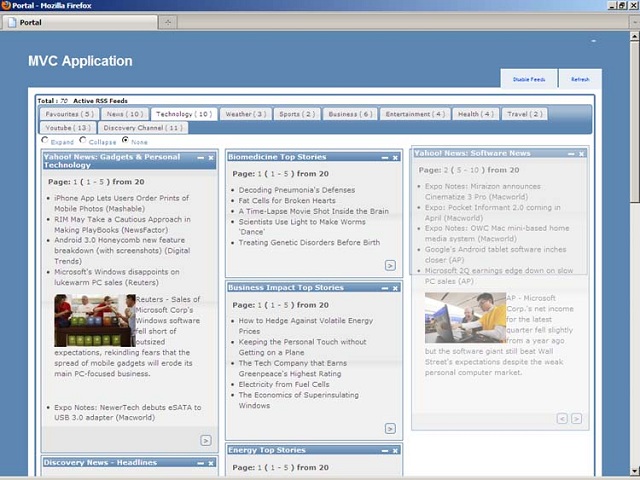Minimize the Biomedicine Top Stories widget
The width and height of the screenshot is (640, 480).
point(385,158)
